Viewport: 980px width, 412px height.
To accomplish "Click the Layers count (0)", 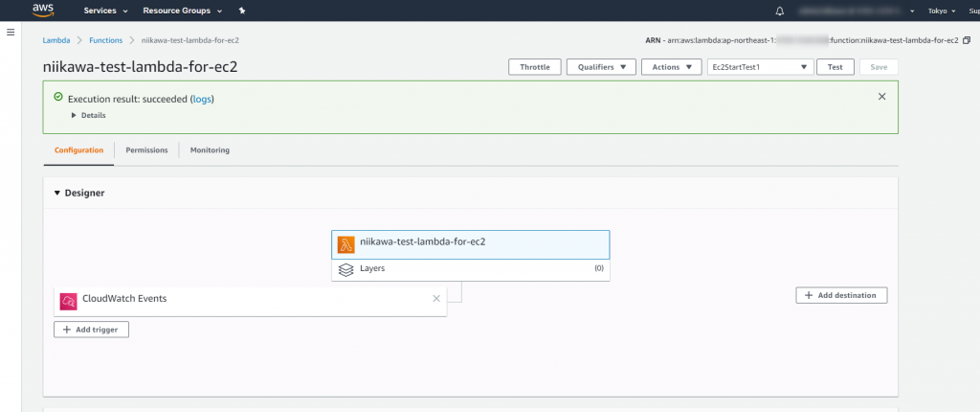I will (x=599, y=268).
